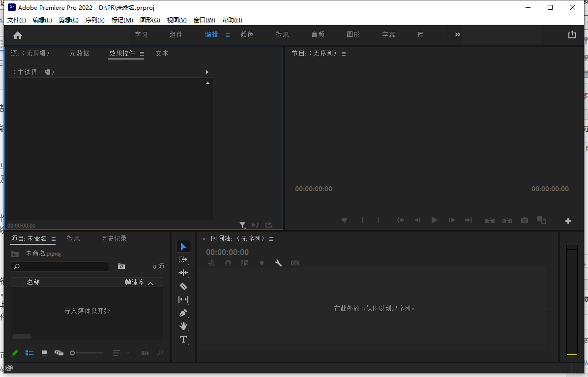Screen dimensions: 588x377
Task: Click the Extract button in Program monitor
Action: pyautogui.click(x=507, y=220)
